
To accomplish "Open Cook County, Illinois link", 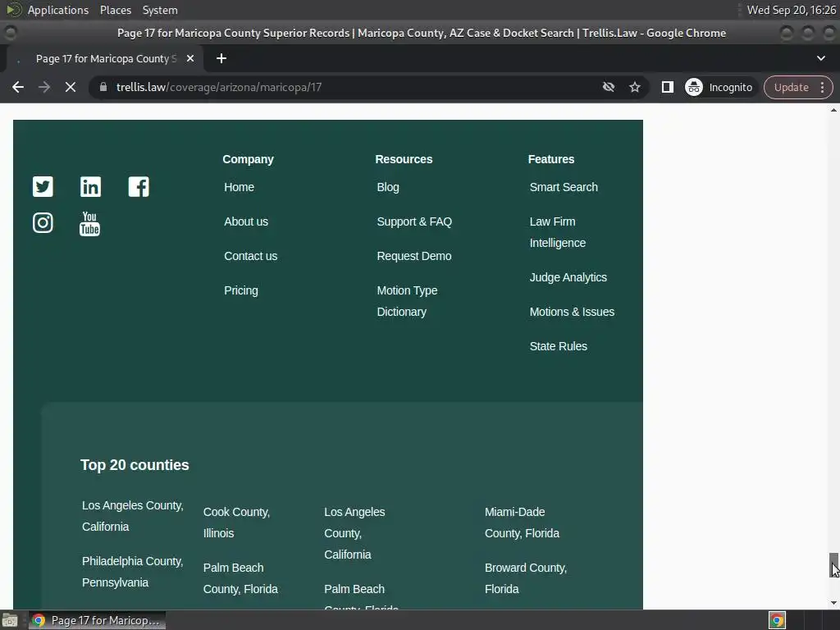I will click(x=236, y=523).
